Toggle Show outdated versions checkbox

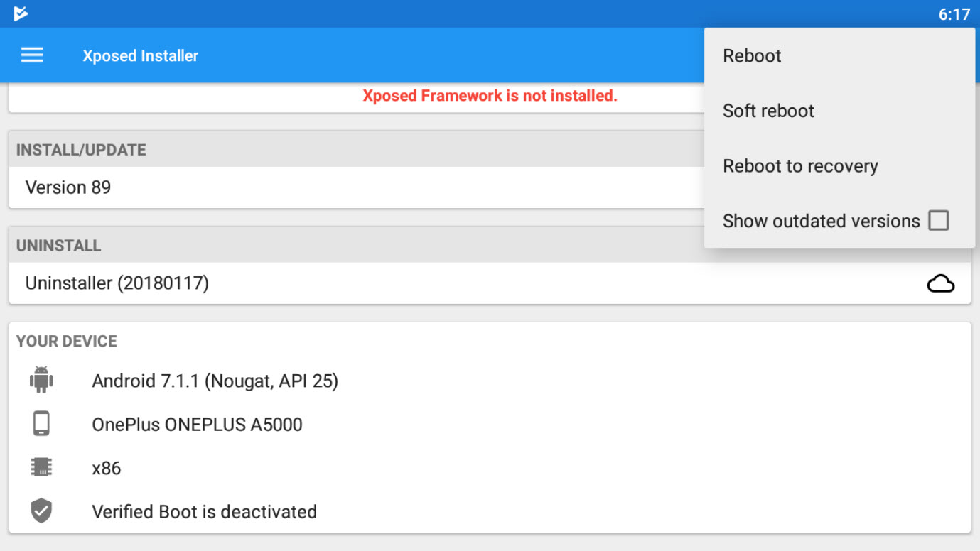click(x=939, y=221)
